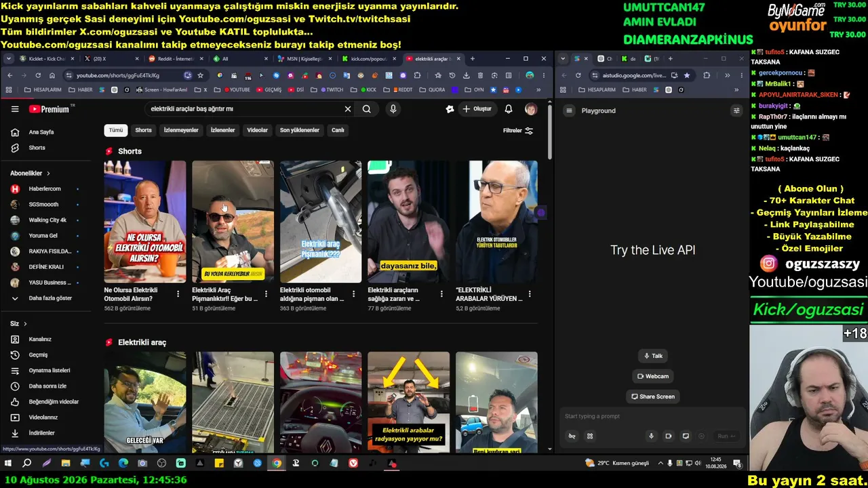Click the Webcam button in AI Studio
This screenshot has width=868, height=488.
pos(652,376)
